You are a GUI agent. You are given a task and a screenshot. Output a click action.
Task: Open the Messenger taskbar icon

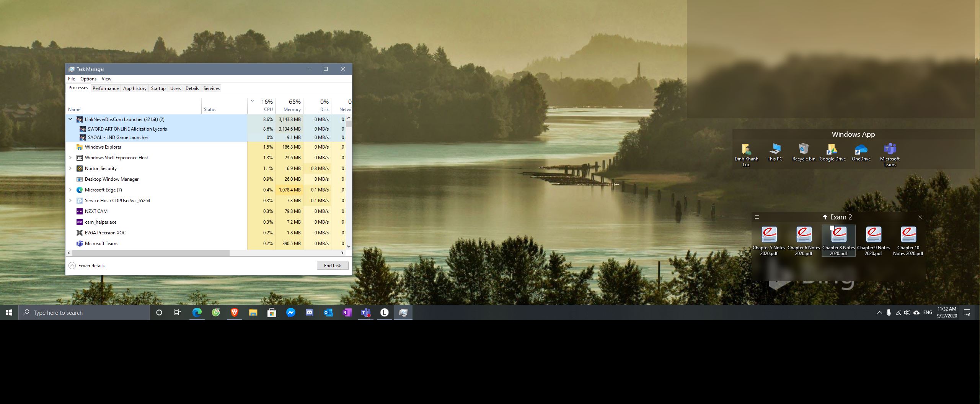290,312
